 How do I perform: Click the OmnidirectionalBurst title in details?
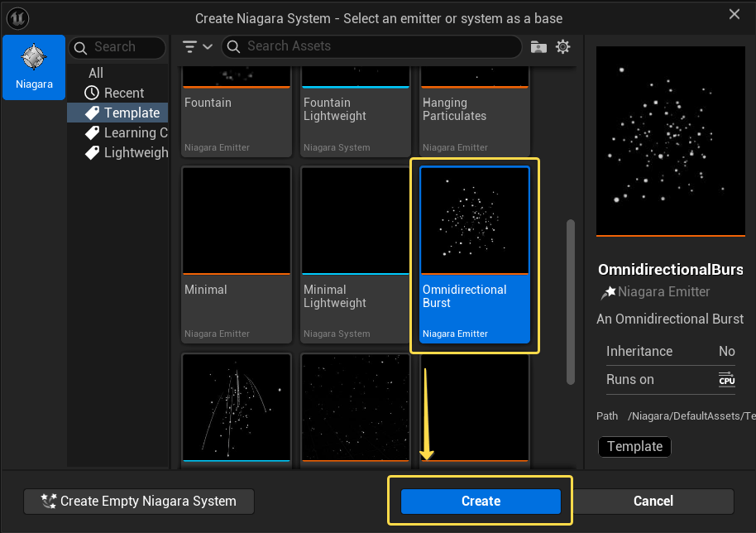coord(671,269)
